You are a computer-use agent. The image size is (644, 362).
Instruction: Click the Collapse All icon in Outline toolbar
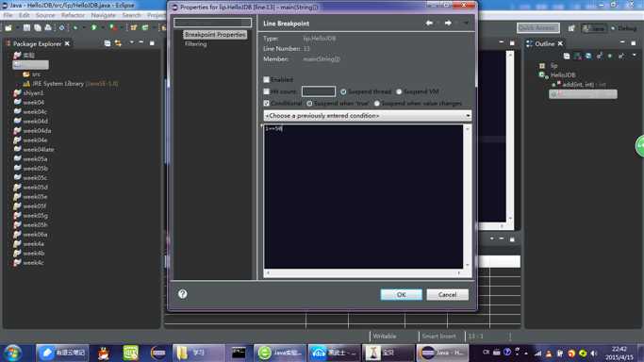point(567,56)
